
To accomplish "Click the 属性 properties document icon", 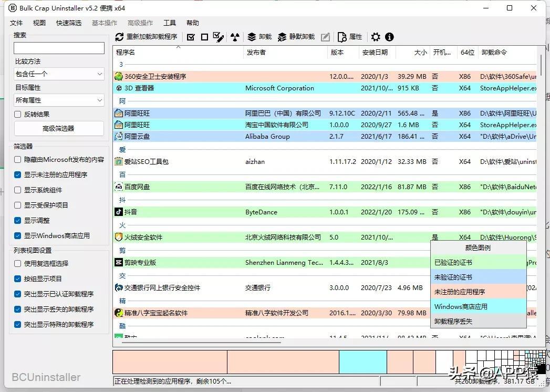I will pyautogui.click(x=341, y=37).
